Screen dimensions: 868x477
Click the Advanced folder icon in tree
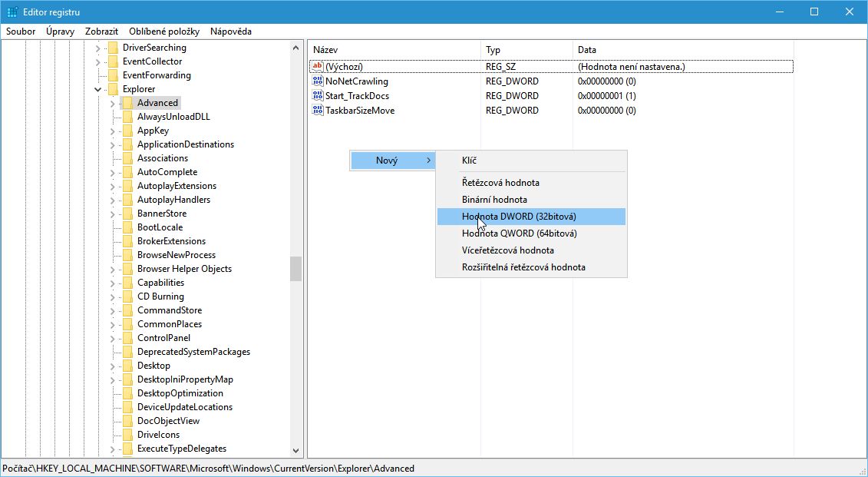tap(127, 103)
